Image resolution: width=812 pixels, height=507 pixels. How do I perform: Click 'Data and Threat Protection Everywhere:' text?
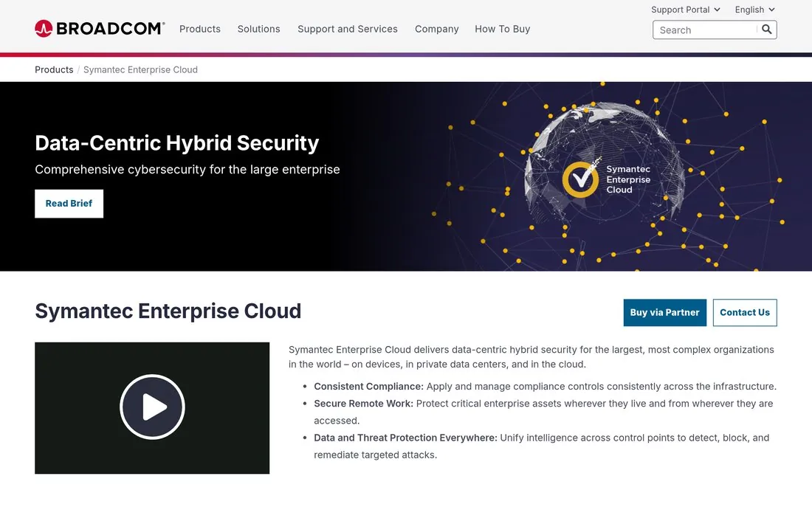405,438
